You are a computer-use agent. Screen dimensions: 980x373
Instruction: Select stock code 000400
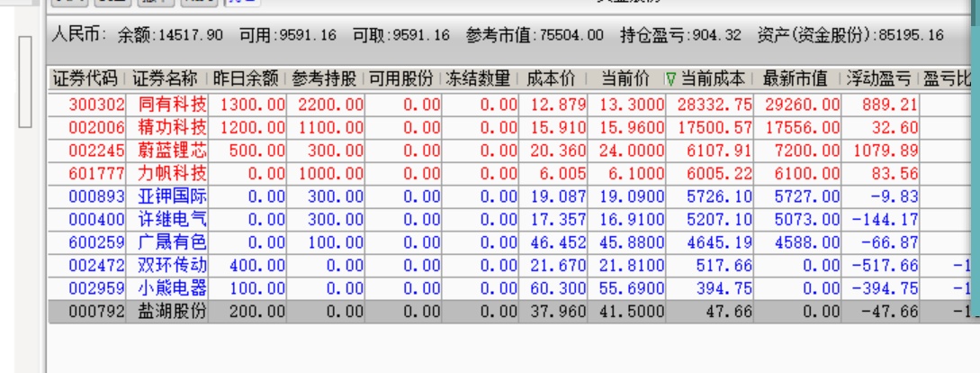click(97, 219)
